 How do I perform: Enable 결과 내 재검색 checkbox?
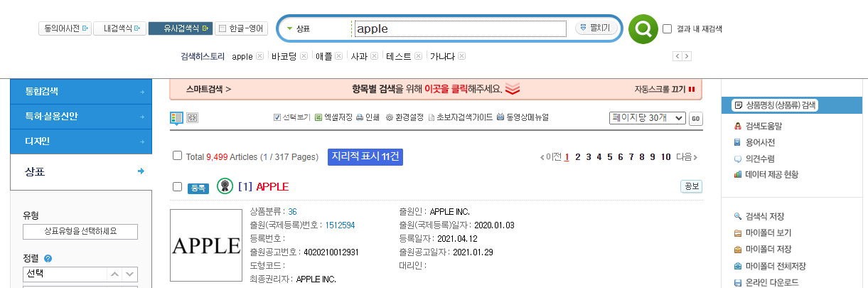click(x=667, y=29)
